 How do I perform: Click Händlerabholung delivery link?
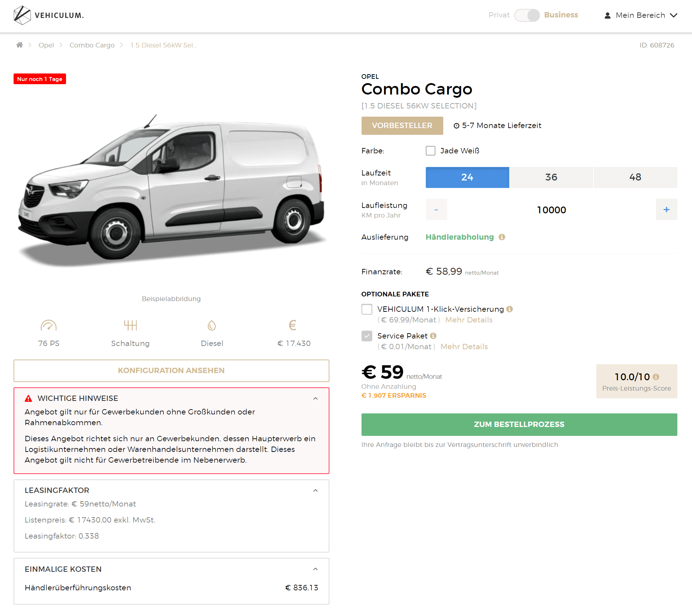[x=460, y=237]
